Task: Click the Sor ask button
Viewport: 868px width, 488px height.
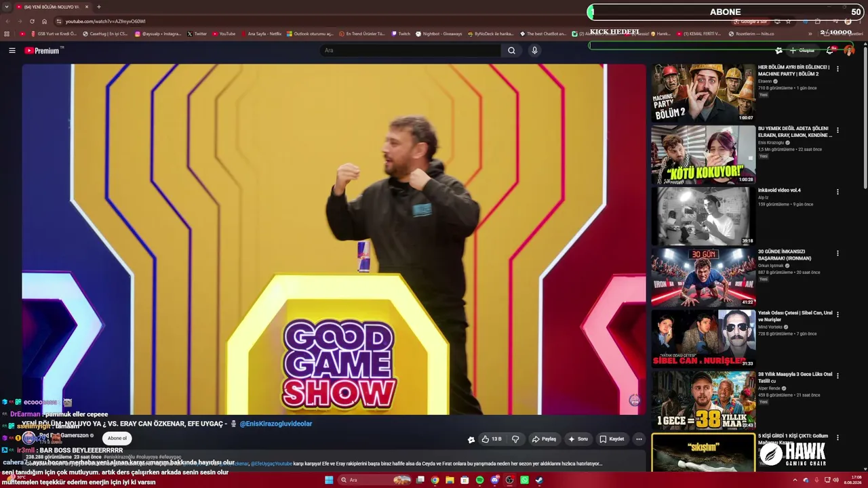Action: pyautogui.click(x=578, y=439)
